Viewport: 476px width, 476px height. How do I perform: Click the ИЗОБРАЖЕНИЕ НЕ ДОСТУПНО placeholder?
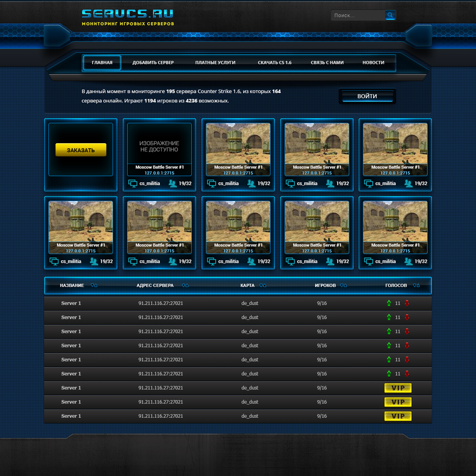[159, 146]
